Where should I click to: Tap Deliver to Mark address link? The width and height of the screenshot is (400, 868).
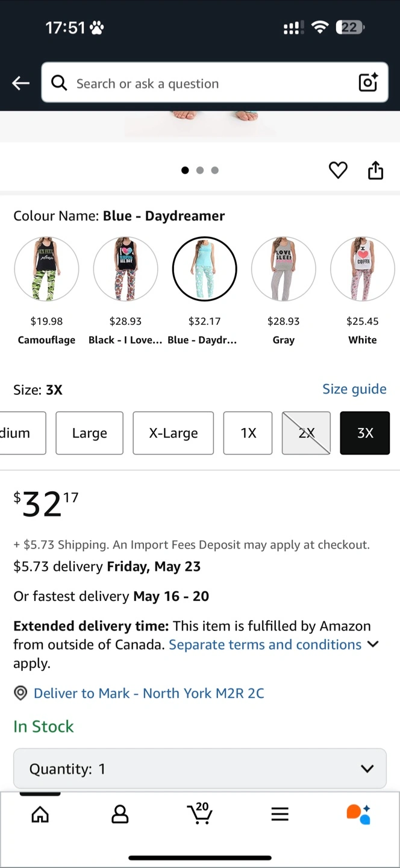(148, 693)
